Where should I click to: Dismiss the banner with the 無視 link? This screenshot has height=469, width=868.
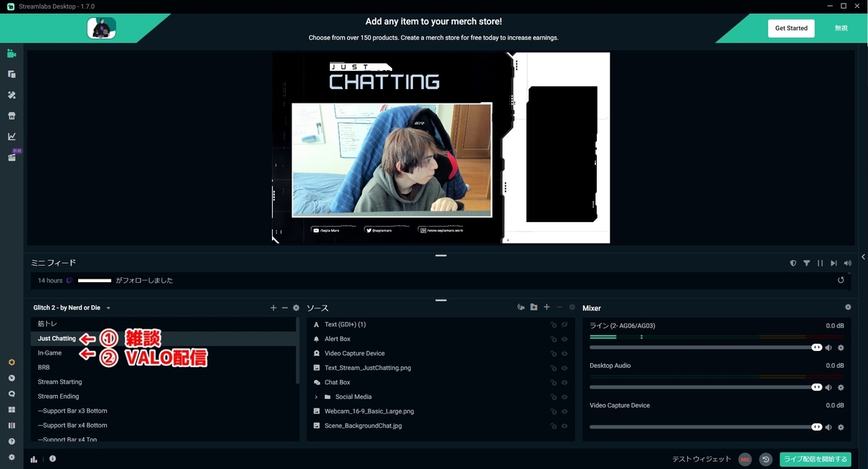(841, 28)
